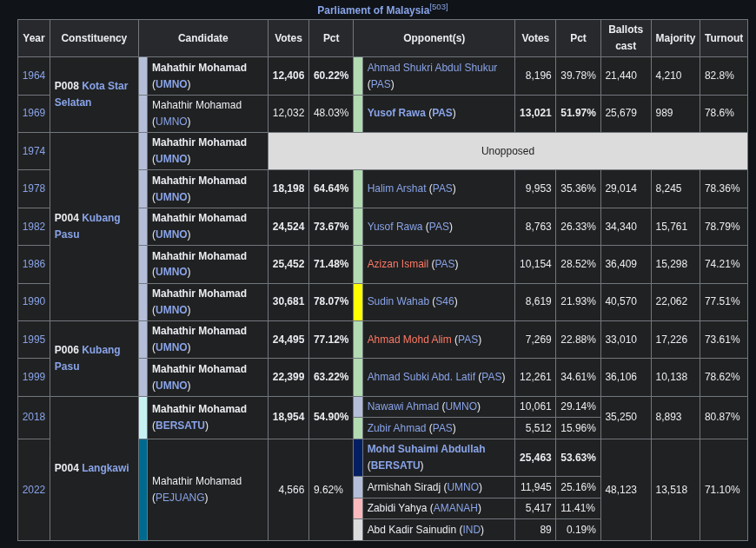Open the 1999 election year link
Viewport: 756px width, 548px height.
tap(34, 377)
